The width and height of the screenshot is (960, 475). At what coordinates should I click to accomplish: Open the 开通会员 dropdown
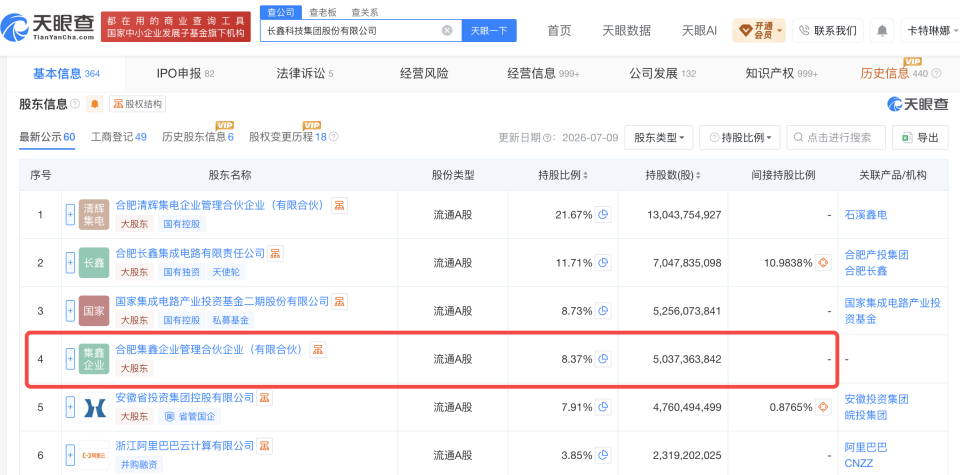pyautogui.click(x=759, y=30)
